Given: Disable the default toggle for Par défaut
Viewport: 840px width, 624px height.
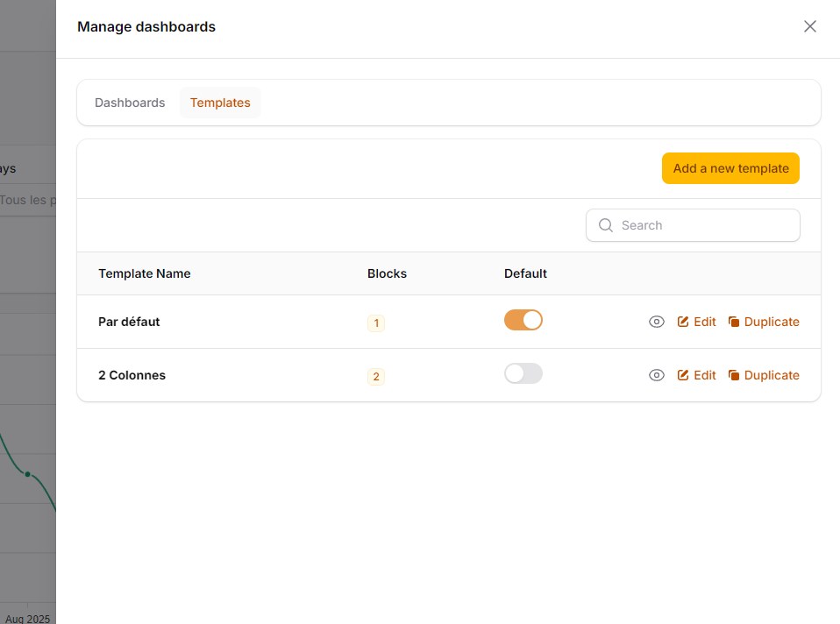Looking at the screenshot, I should click(x=523, y=320).
